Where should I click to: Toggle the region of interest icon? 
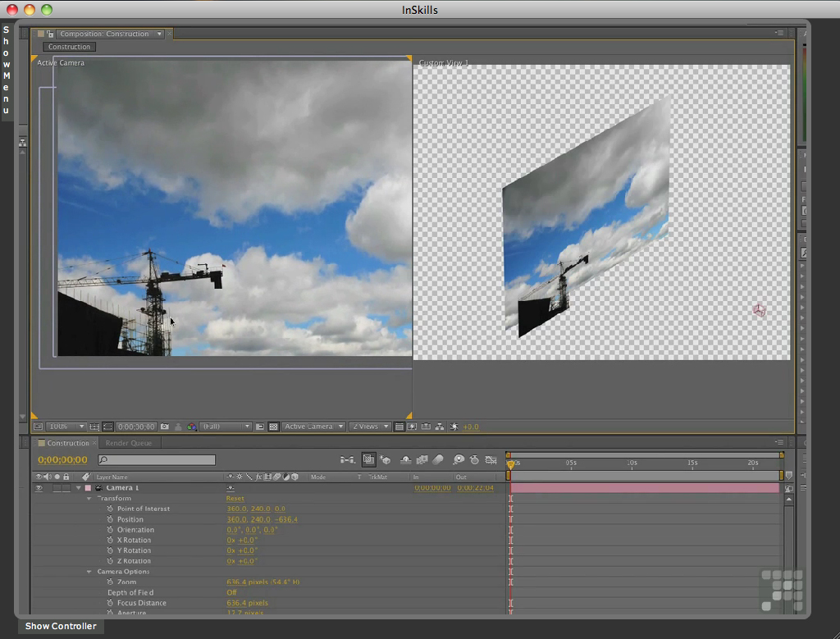tap(260, 427)
